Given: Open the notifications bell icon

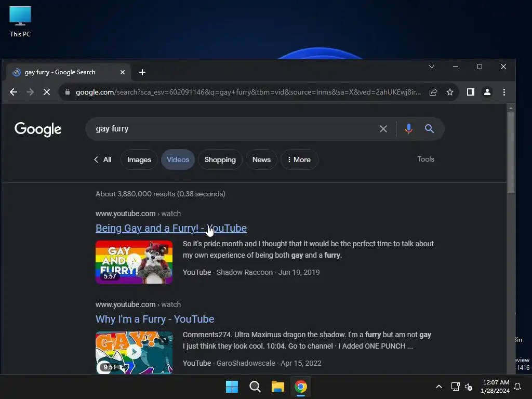Looking at the screenshot, I should pos(518,387).
